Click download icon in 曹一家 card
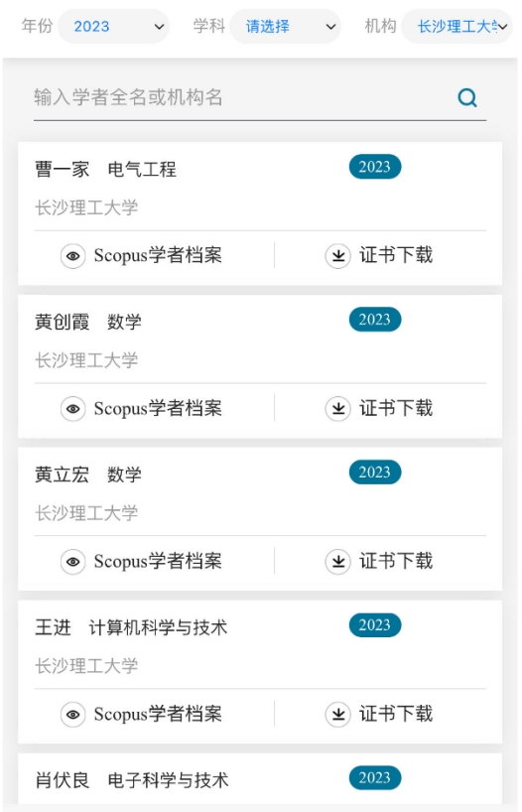This screenshot has width=522, height=812. 338,255
